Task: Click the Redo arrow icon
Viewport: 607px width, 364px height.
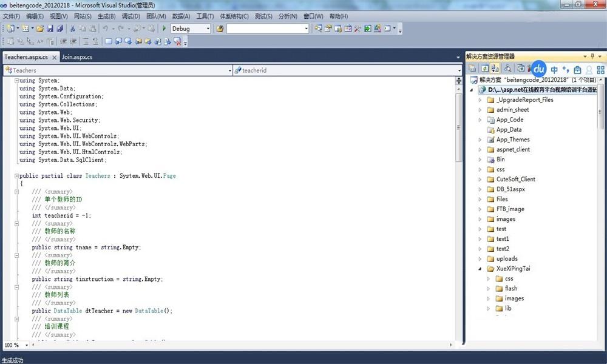Action: pyautogui.click(x=121, y=29)
